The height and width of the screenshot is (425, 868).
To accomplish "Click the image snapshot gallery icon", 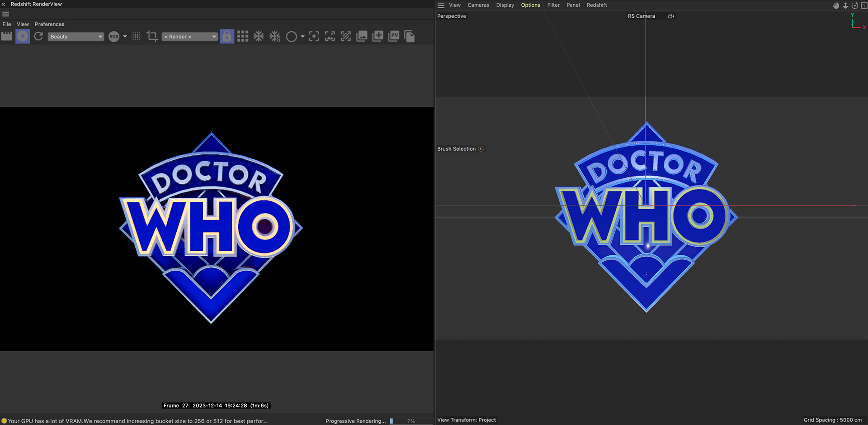I will pyautogui.click(x=362, y=36).
